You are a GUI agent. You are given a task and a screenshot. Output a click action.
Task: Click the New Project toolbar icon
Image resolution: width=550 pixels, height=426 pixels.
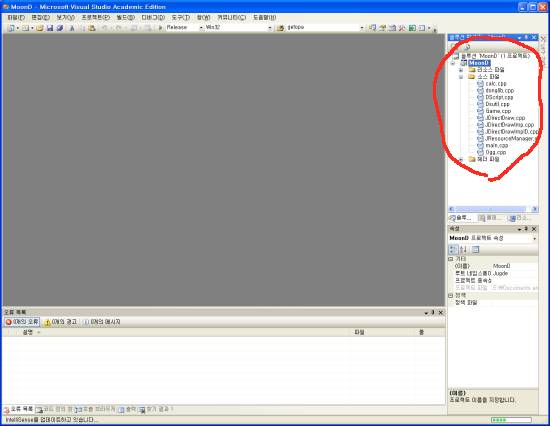(x=11, y=28)
